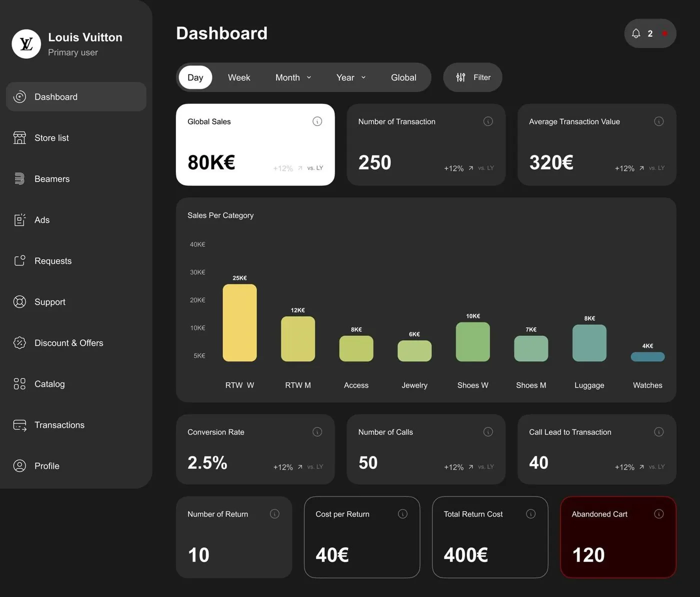Click the Transactions card icon
This screenshot has width=700, height=597.
pos(19,425)
